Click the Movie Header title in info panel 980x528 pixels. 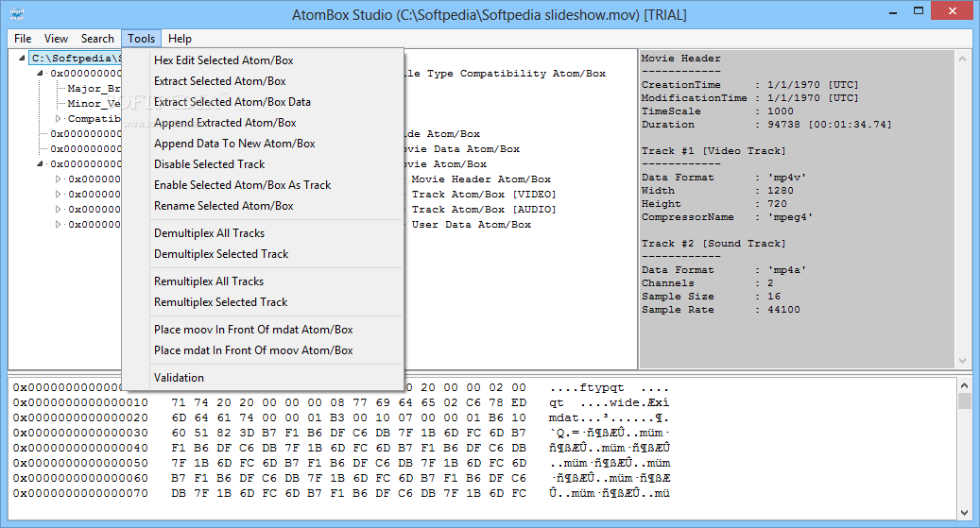click(x=680, y=59)
